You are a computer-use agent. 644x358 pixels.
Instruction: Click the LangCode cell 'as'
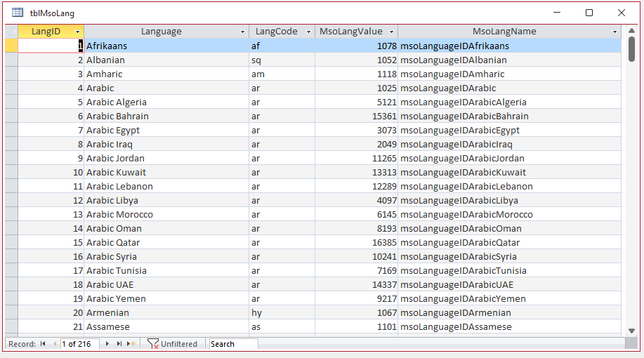click(x=282, y=327)
